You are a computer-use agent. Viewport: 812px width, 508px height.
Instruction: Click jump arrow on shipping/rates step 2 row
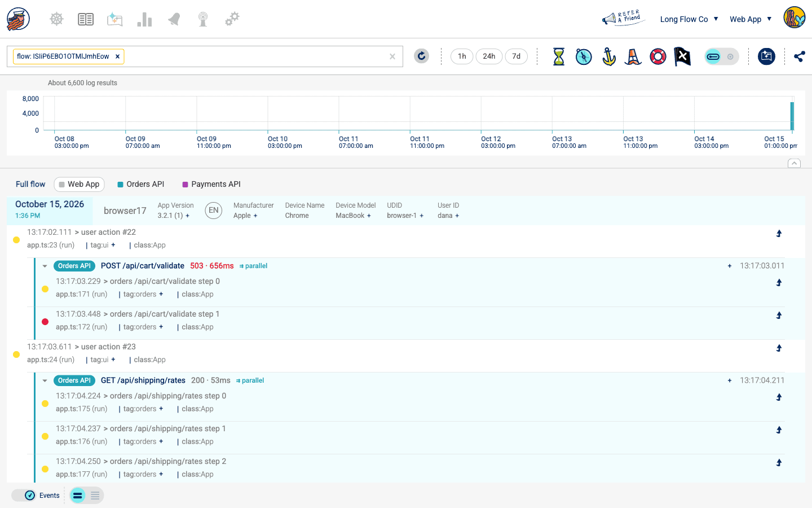(779, 462)
